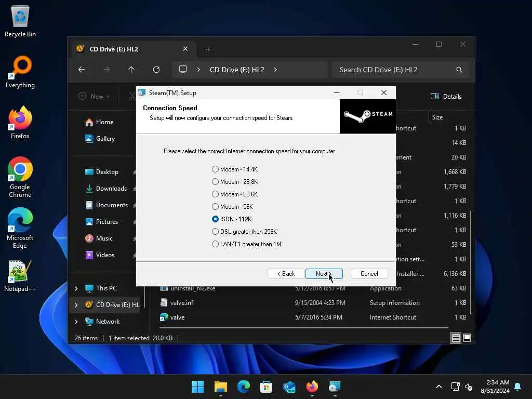Screen dimensions: 532x399
Task: Cancel the Steam Setup wizard
Action: 369,274
